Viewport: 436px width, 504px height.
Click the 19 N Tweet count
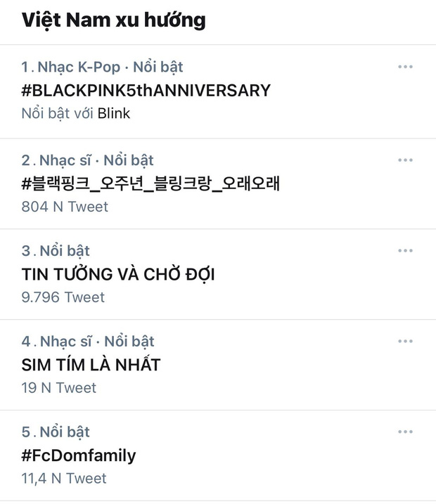(59, 387)
